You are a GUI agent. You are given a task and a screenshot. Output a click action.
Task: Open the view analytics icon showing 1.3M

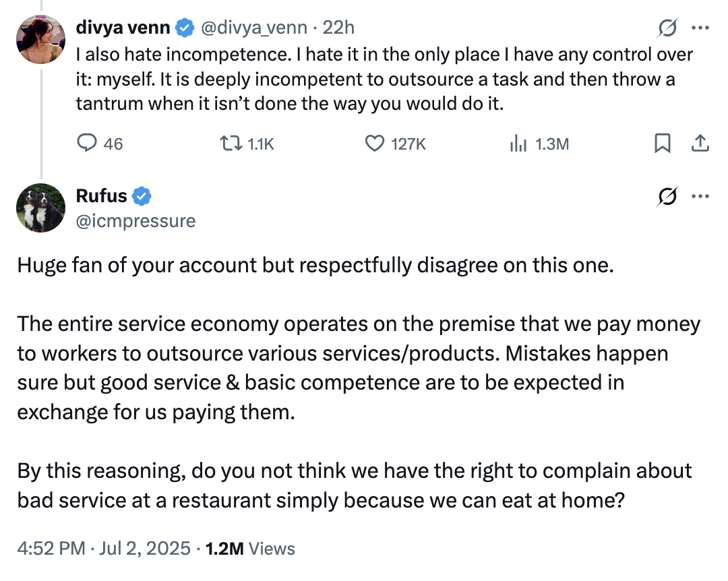(518, 143)
